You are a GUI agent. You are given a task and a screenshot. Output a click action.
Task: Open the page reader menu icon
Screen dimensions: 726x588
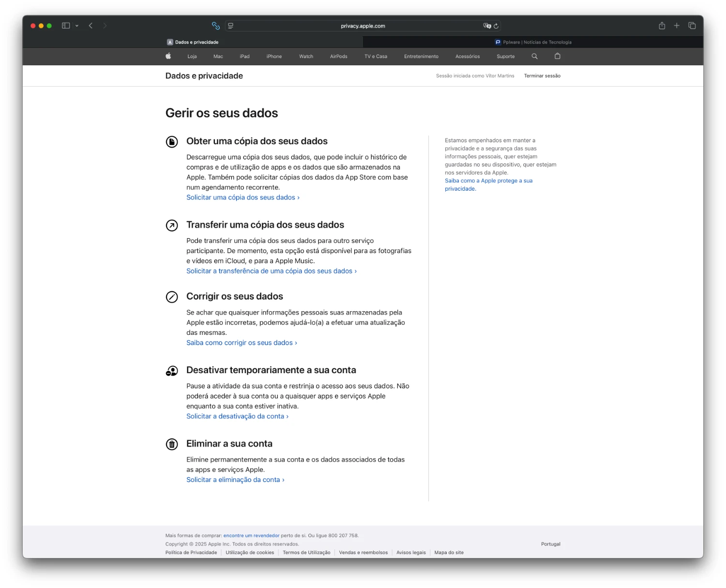(231, 26)
